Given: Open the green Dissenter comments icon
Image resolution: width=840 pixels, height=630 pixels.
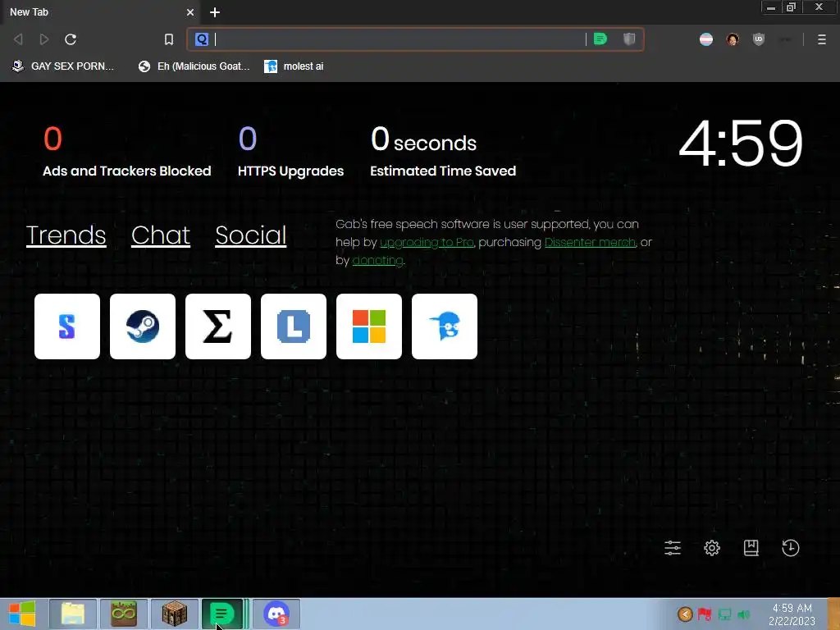Looking at the screenshot, I should 600,39.
